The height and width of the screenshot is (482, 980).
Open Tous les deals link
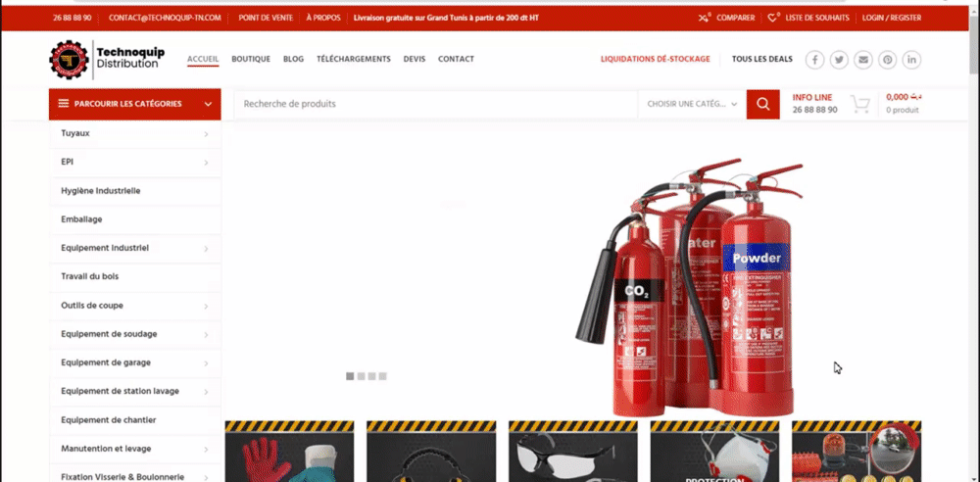pos(761,60)
